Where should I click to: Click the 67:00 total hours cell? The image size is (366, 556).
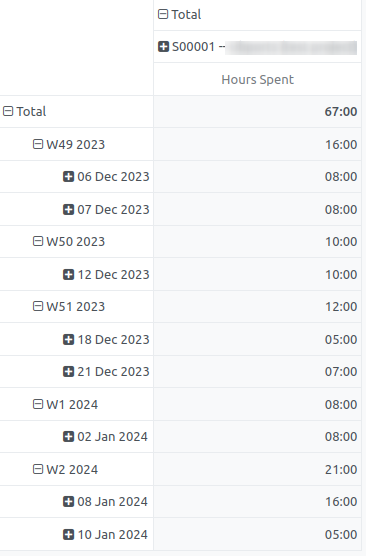(x=257, y=111)
